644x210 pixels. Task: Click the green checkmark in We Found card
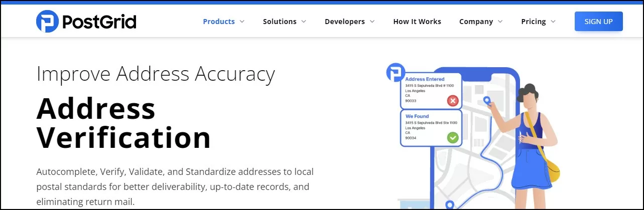click(453, 137)
